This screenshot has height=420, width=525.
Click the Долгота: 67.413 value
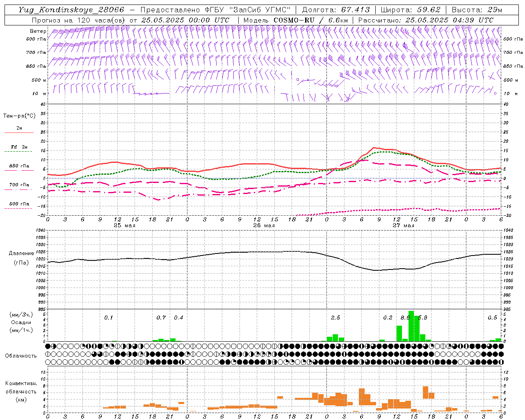pos(336,10)
